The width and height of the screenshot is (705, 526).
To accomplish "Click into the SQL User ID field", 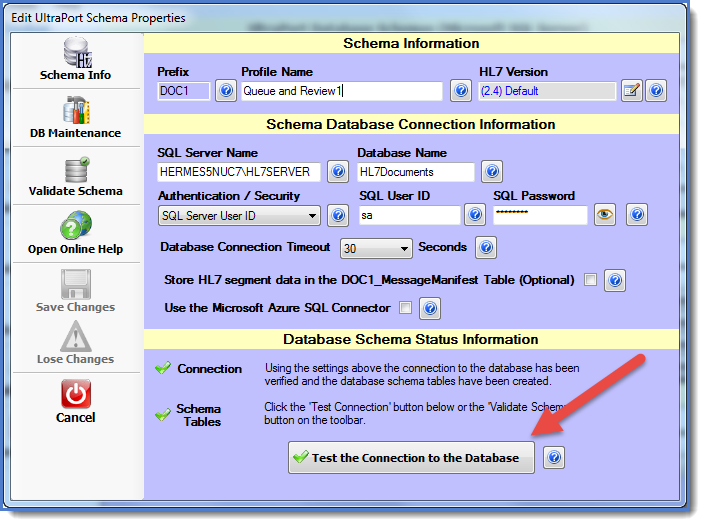I will coord(410,215).
